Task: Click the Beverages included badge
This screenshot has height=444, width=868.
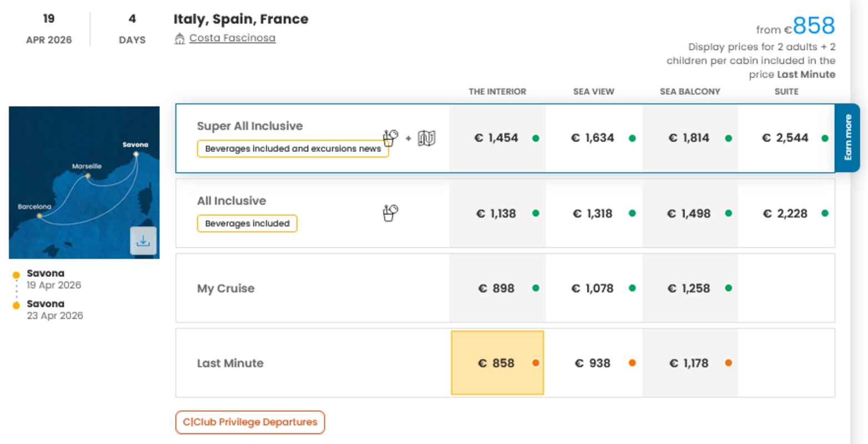Action: click(x=247, y=224)
